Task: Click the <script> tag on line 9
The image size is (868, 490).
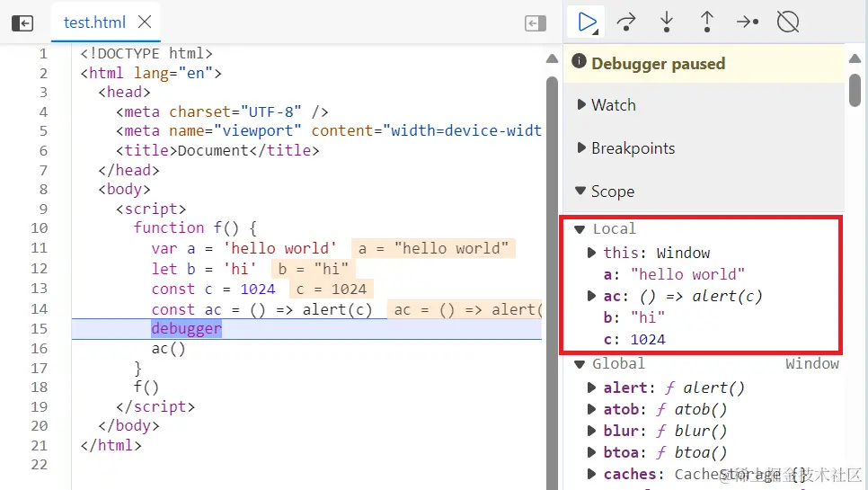Action: tap(151, 209)
